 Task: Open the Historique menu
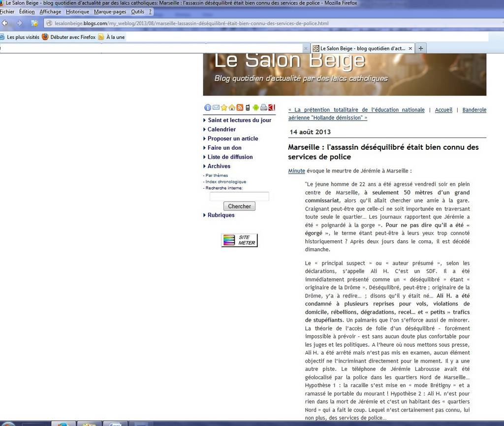pos(77,12)
